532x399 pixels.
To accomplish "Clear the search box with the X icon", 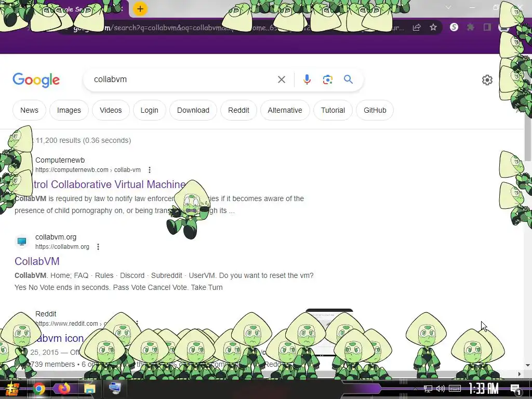I will click(x=282, y=79).
